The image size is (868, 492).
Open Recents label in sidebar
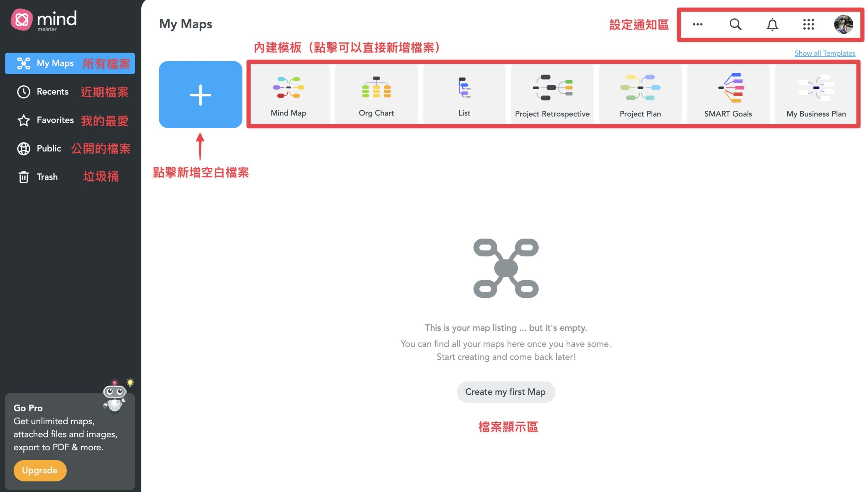tap(53, 92)
